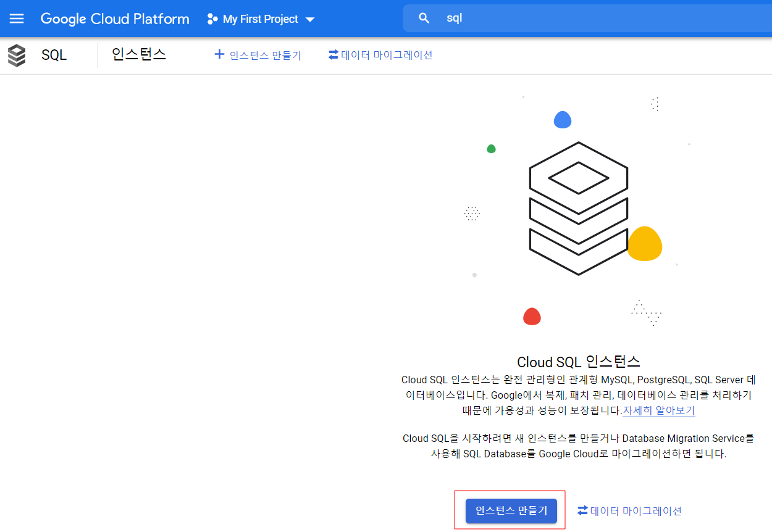Click the project hexagon-dots icon
Image resolution: width=772 pixels, height=532 pixels.
(x=212, y=19)
